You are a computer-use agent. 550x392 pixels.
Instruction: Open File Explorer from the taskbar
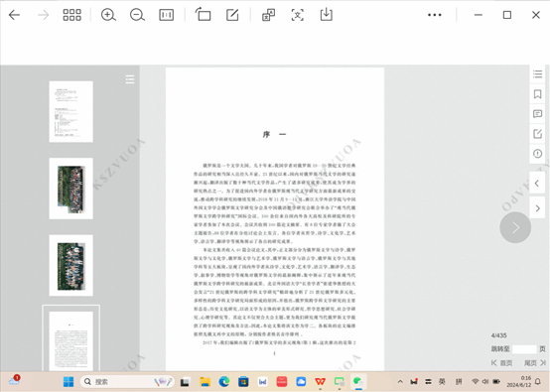point(205,381)
